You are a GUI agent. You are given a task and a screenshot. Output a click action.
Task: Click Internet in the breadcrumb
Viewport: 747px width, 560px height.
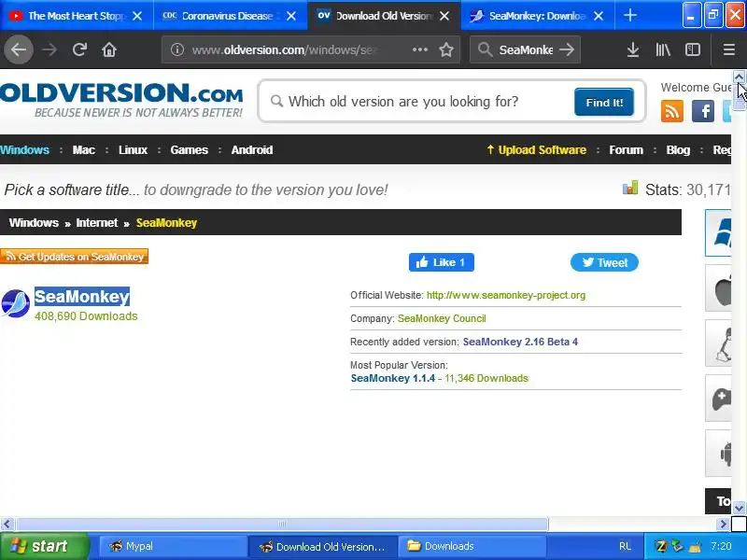click(97, 223)
